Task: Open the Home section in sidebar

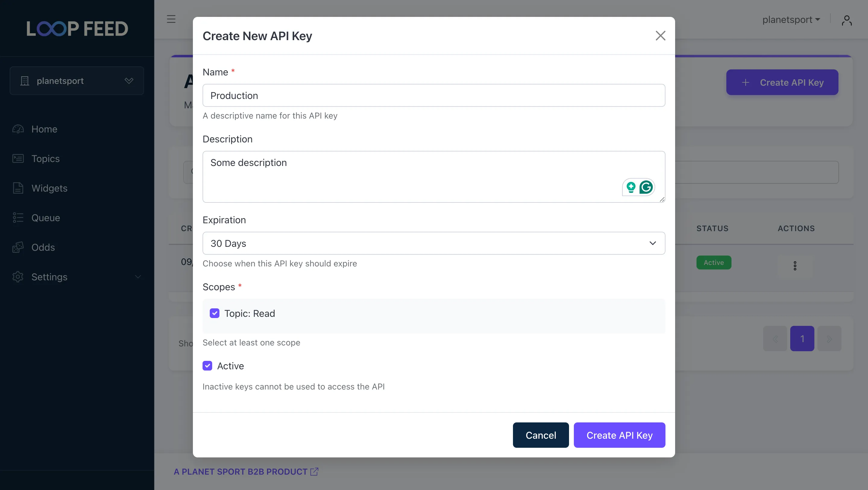Action: [44, 129]
